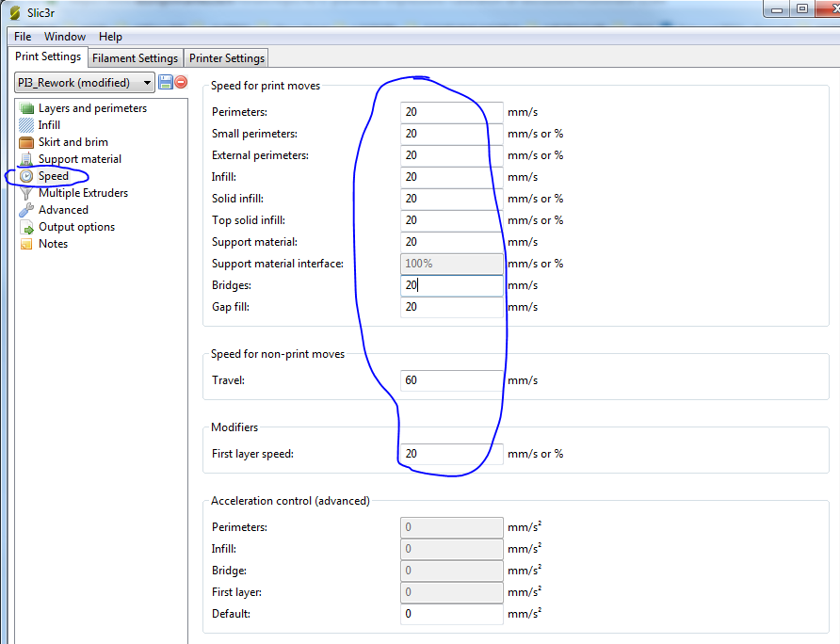This screenshot has height=644, width=840.
Task: Open the Help menu
Action: pos(110,37)
